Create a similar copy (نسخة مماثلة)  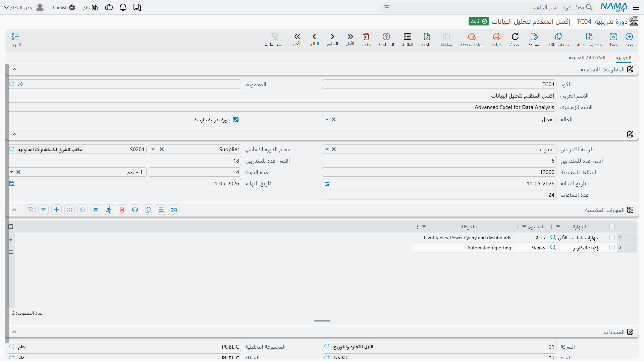[x=558, y=40]
